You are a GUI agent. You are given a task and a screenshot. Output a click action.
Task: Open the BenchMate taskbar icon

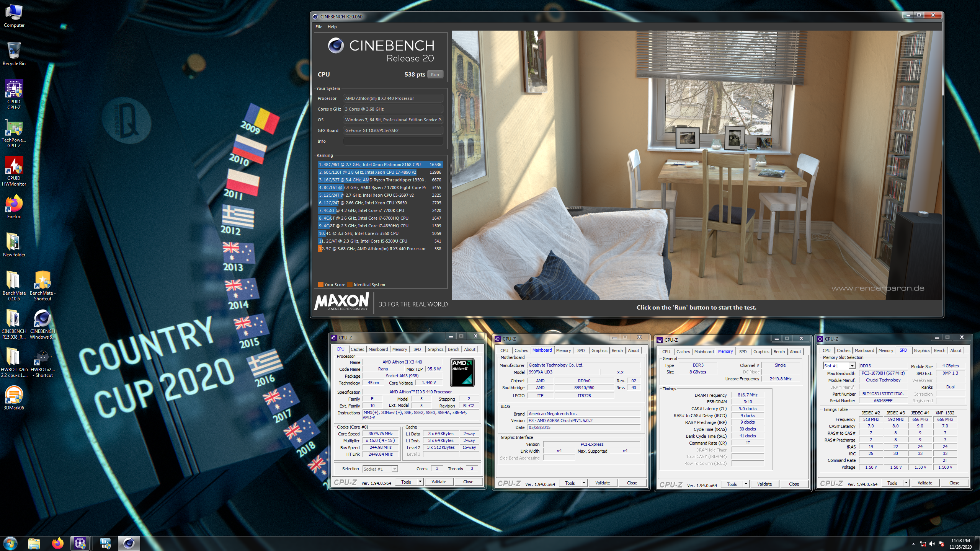tap(105, 543)
